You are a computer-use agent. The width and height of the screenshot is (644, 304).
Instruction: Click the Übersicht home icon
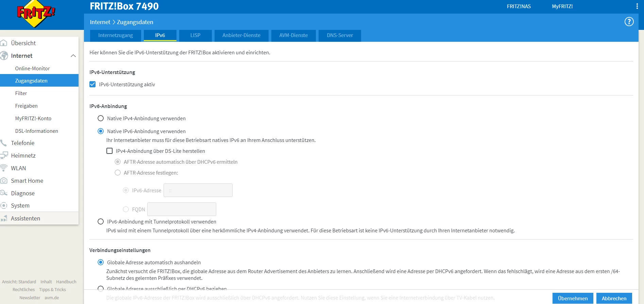[4, 43]
